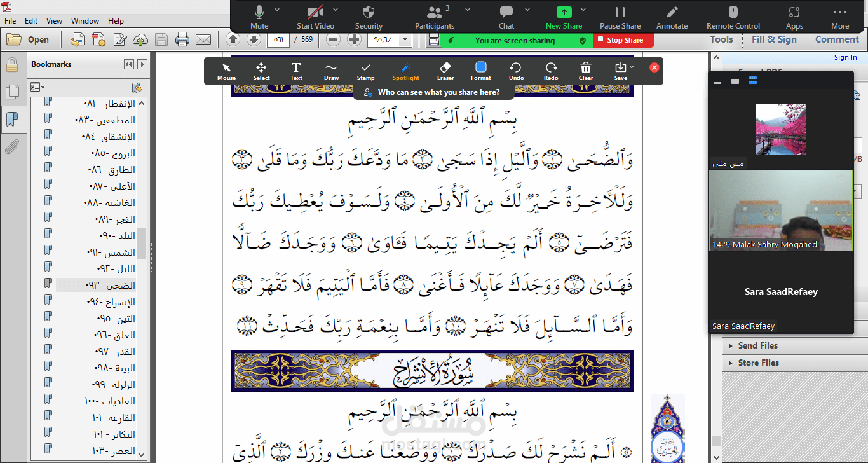Expand the Chat options arrow

(x=527, y=10)
